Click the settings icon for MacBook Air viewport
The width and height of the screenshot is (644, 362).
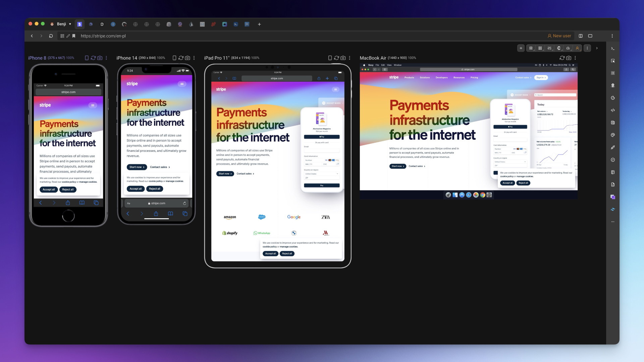tap(575, 58)
